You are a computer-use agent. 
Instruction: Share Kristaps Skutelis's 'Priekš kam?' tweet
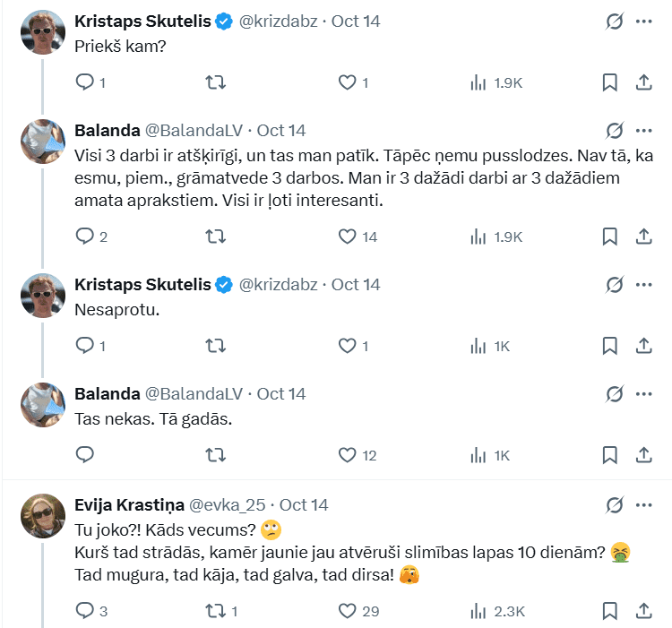click(x=643, y=82)
